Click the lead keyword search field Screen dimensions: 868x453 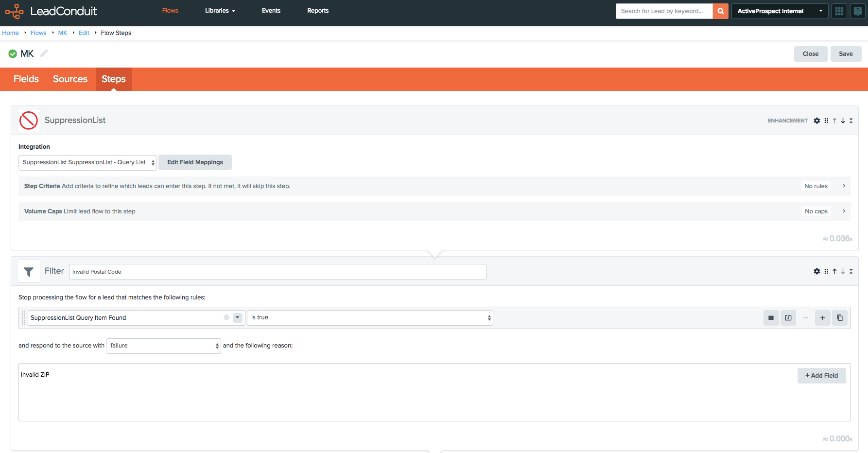[664, 11]
